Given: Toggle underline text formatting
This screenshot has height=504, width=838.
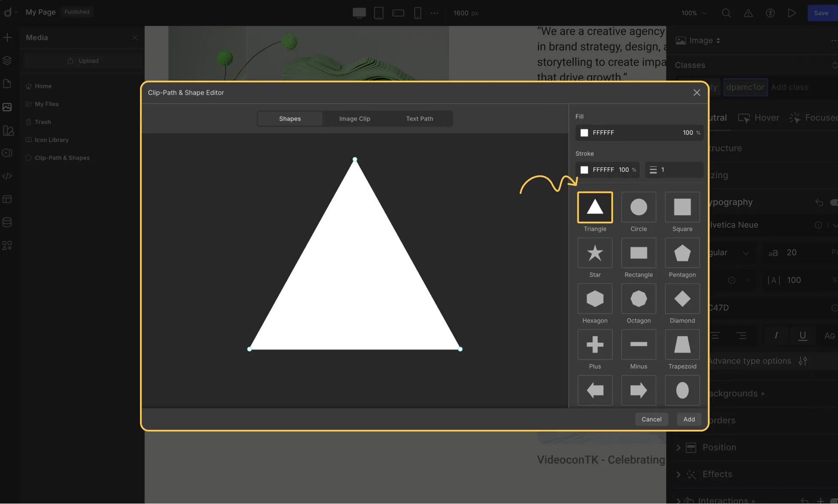Looking at the screenshot, I should coord(802,336).
